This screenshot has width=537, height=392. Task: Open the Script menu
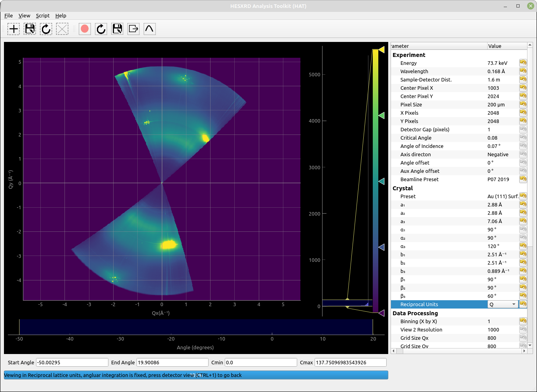pos(43,15)
